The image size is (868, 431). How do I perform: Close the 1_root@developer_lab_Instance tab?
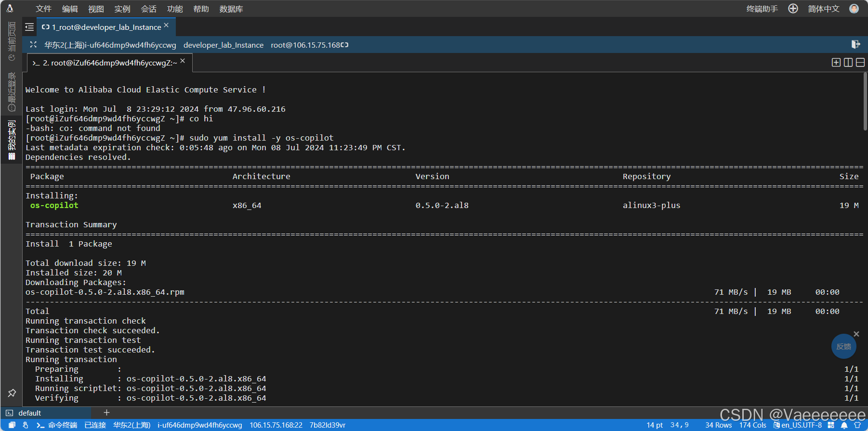[166, 25]
